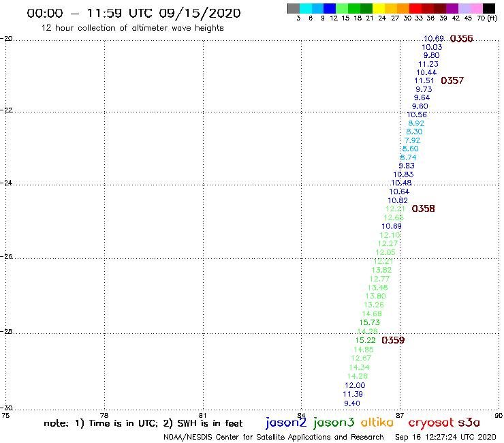504x443 pixels.
Task: Click the 11.23 wave height value
Action: 428,64
